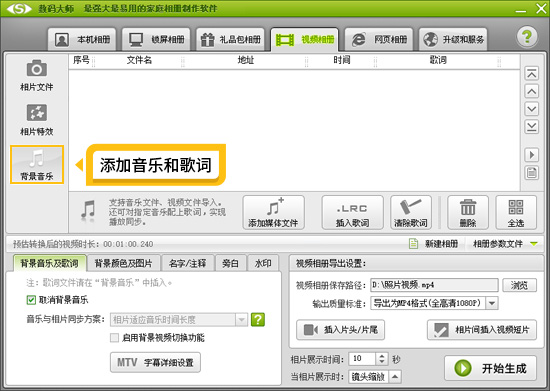Click the 预估转换后的视频时长 text
550x391 pixels.
[x=83, y=244]
